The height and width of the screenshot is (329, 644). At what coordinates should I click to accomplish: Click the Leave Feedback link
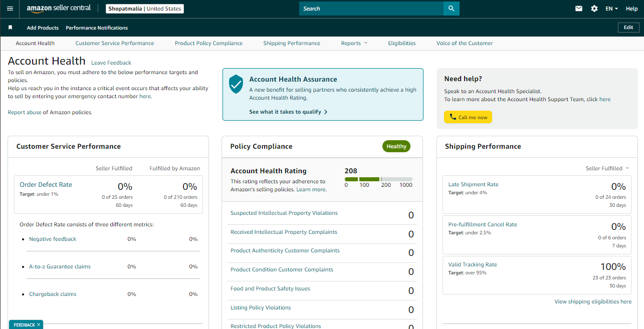(x=111, y=63)
